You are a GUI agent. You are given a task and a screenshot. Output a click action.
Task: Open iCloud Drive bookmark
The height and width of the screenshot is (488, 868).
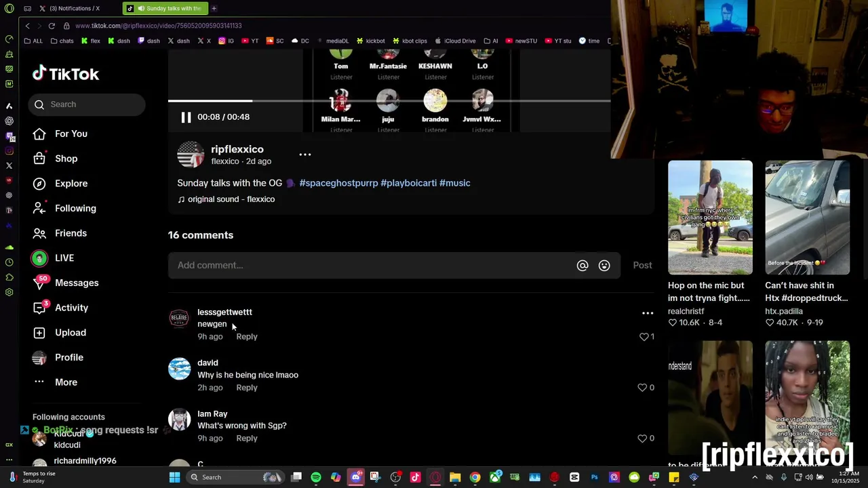pos(455,41)
